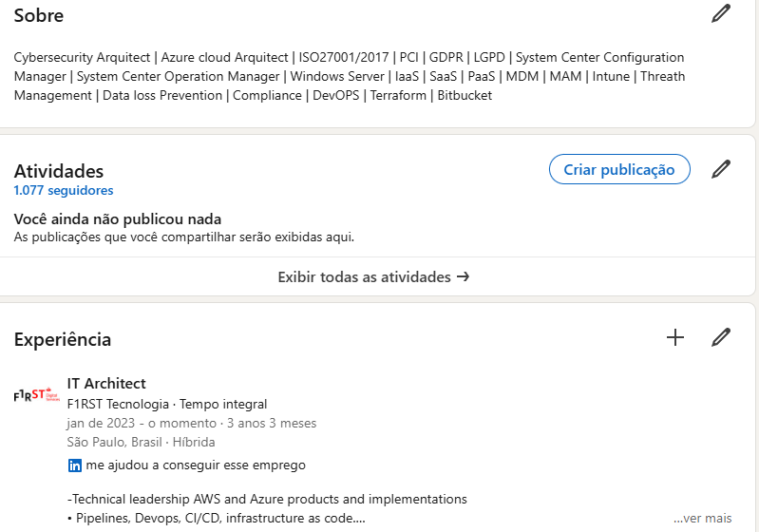Open the 1.077 seguidores link
This screenshot has height=532, width=759.
(x=63, y=190)
